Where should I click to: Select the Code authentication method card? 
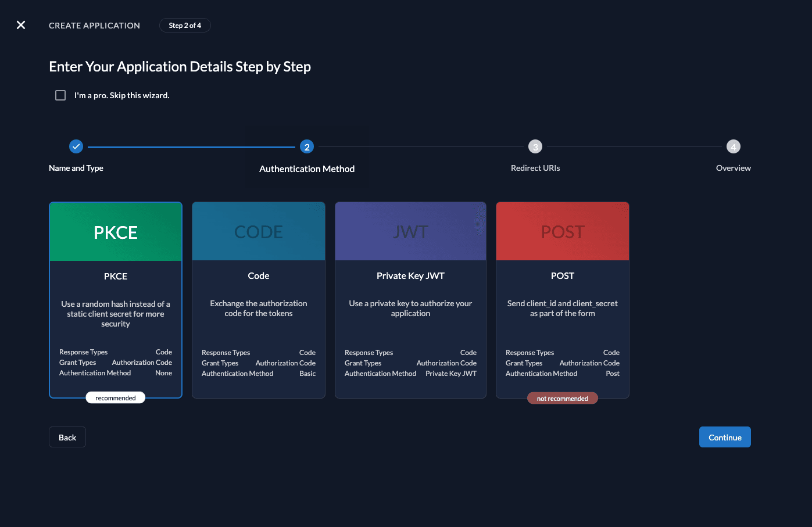[x=258, y=300]
